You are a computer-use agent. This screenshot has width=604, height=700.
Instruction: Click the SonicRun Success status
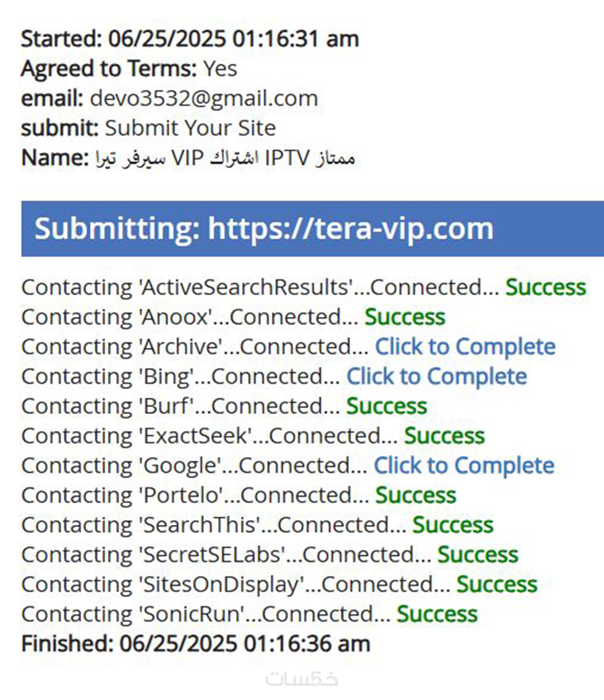coord(437,614)
